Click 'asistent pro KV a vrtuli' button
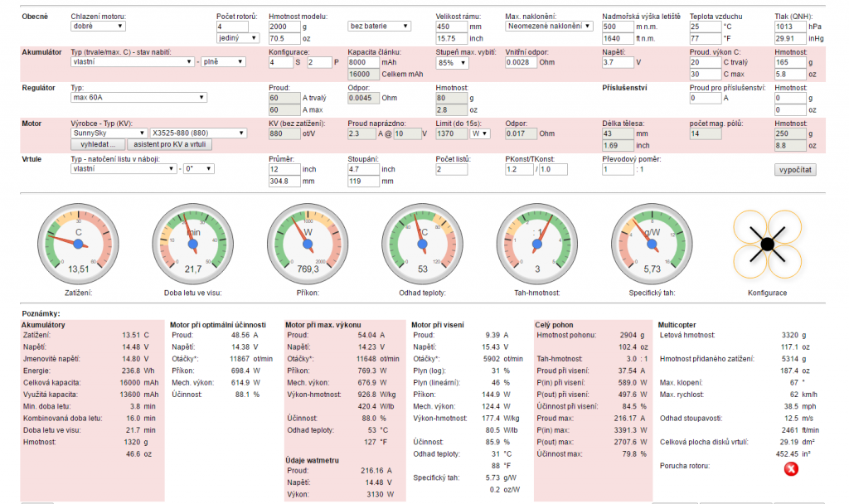 click(x=167, y=144)
